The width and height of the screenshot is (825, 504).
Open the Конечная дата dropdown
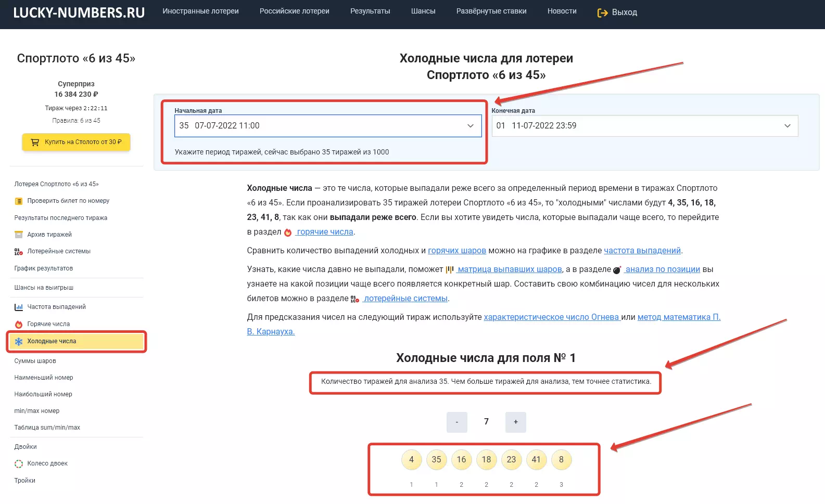[x=645, y=126]
